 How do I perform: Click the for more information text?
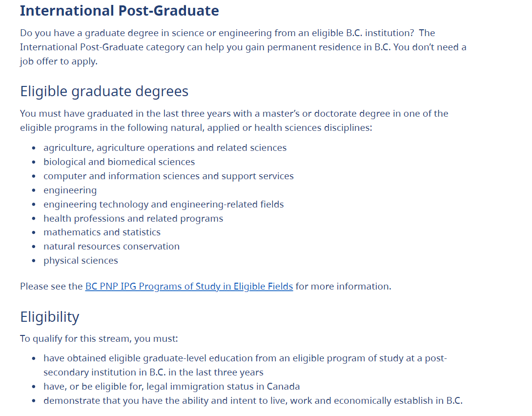pos(343,287)
